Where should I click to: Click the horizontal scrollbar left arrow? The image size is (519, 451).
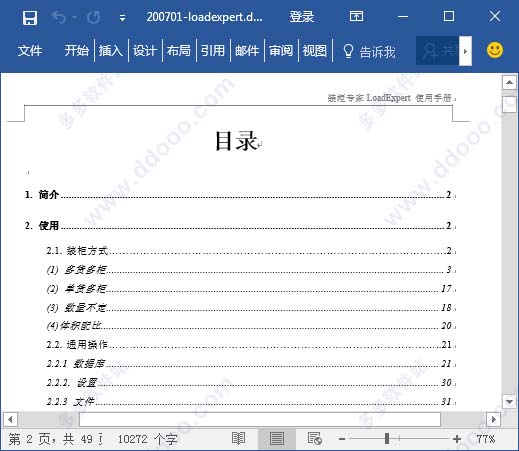[x=10, y=419]
